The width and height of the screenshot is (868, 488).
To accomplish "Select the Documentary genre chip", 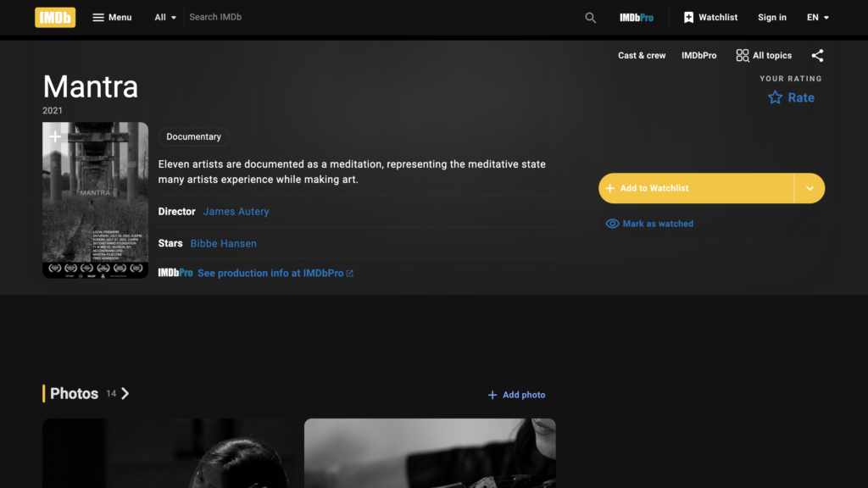I will click(193, 136).
